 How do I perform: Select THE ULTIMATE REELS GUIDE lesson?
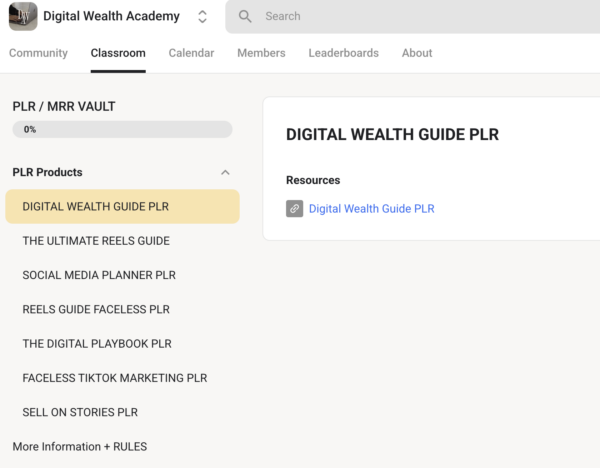(x=96, y=241)
